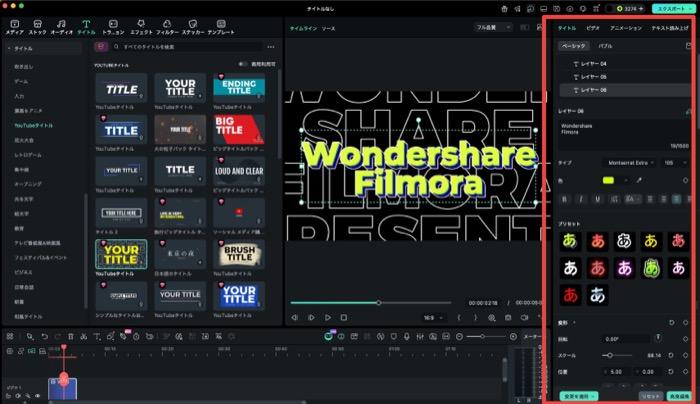The width and height of the screenshot is (700, 404).
Task: Click the gray リセット reset button
Action: 650,396
